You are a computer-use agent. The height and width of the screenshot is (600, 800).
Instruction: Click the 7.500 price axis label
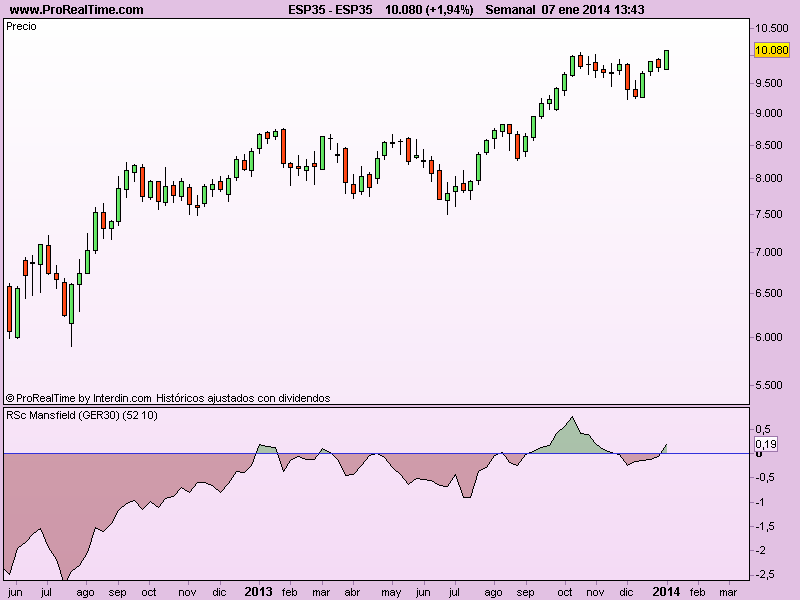pyautogui.click(x=769, y=214)
